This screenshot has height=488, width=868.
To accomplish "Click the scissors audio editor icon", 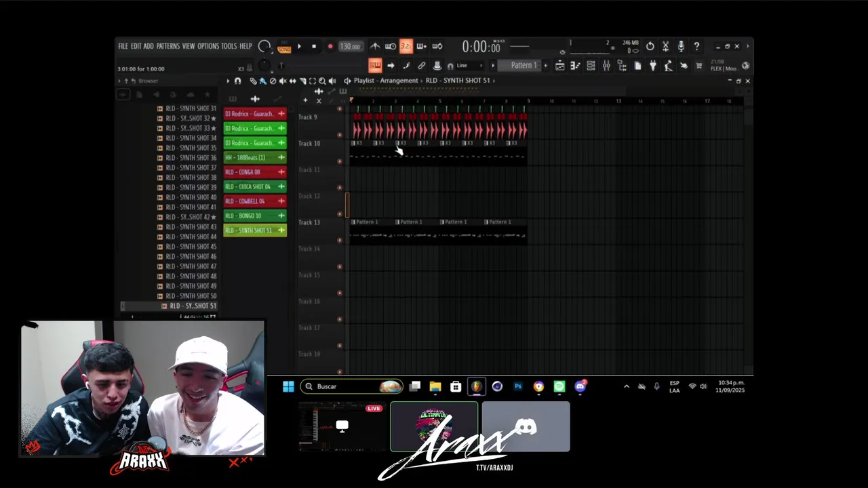I will (x=665, y=46).
